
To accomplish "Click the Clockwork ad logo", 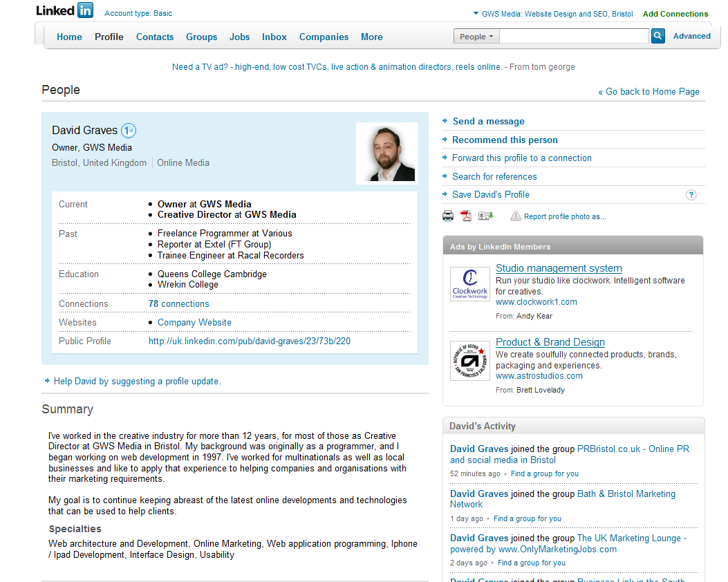I will click(x=469, y=284).
